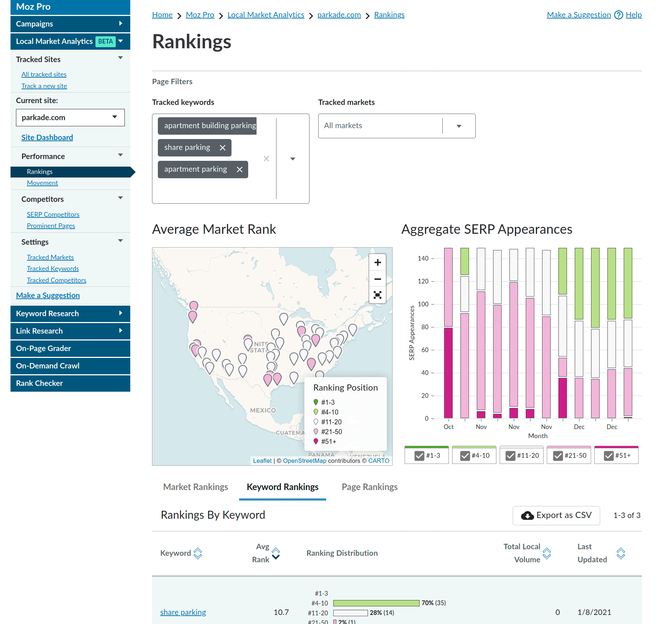Open Rank Checker menu item
The height and width of the screenshot is (624, 672).
click(x=70, y=383)
